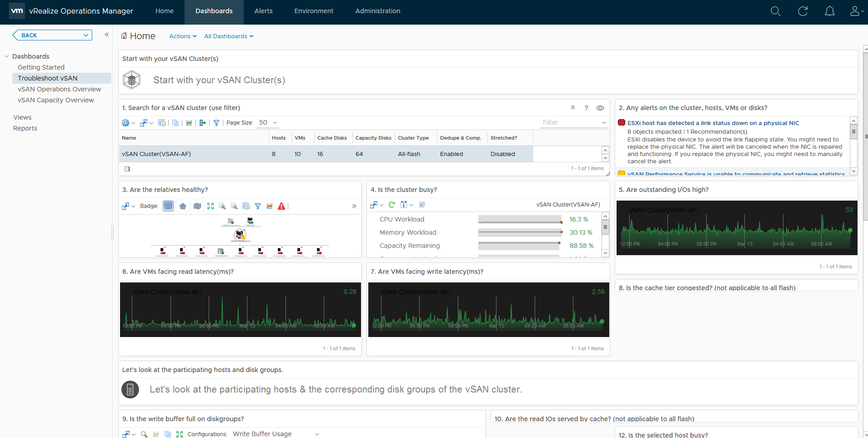Click show object details icon in widget 1

pos(162,123)
